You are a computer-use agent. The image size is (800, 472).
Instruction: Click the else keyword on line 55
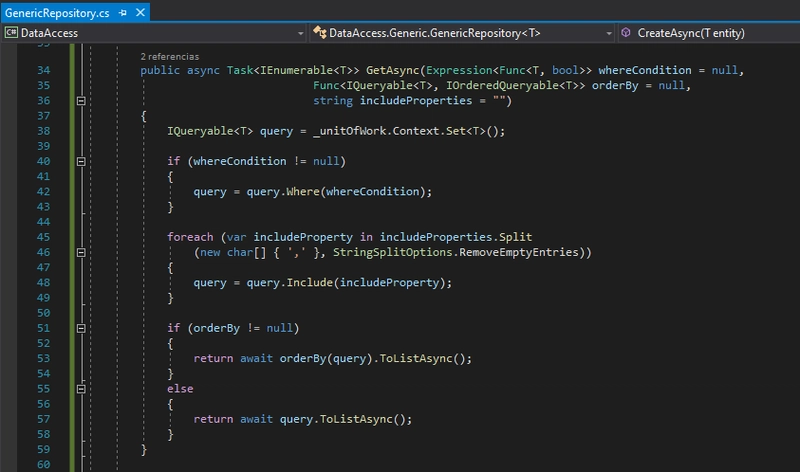coord(180,389)
